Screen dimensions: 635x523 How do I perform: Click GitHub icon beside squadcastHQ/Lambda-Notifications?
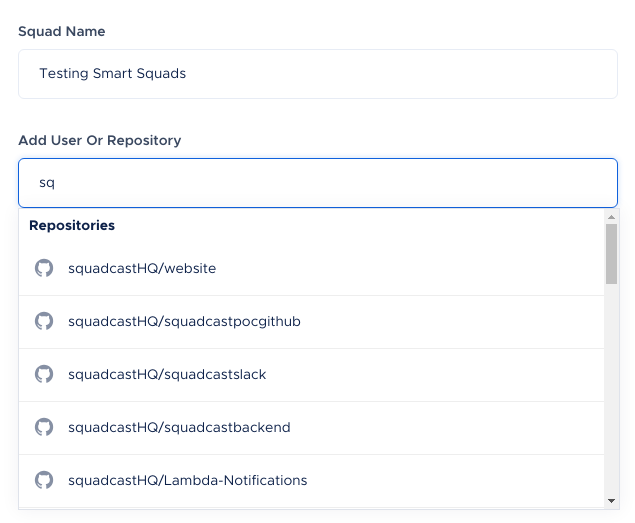tap(44, 480)
